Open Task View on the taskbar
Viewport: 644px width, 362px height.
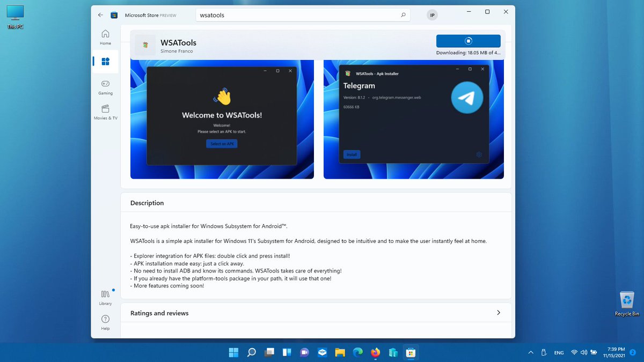269,352
